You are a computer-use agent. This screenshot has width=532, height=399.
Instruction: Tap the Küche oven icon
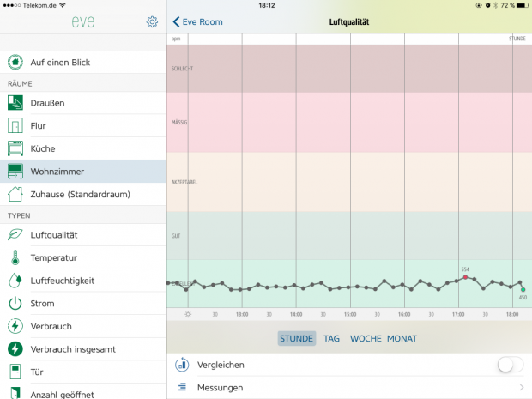click(x=15, y=148)
